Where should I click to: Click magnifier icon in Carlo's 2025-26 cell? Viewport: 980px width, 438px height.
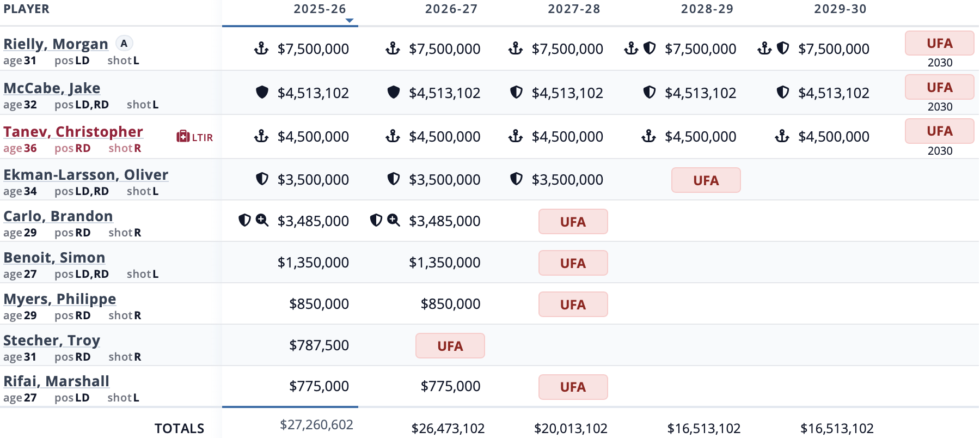point(262,220)
